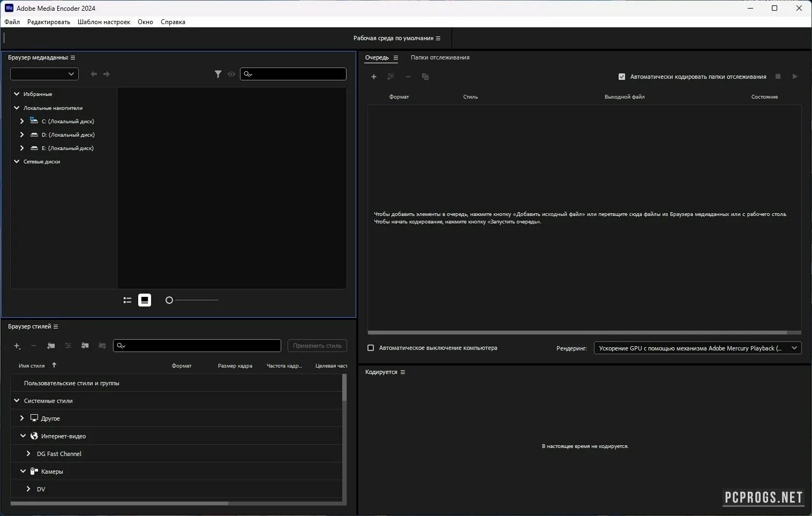Image resolution: width=812 pixels, height=516 pixels.
Task: Open the default workspace menu icon
Action: (438, 39)
